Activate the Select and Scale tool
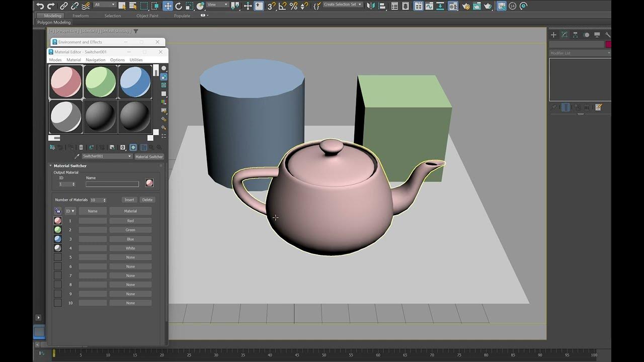The image size is (644, 362). click(189, 6)
